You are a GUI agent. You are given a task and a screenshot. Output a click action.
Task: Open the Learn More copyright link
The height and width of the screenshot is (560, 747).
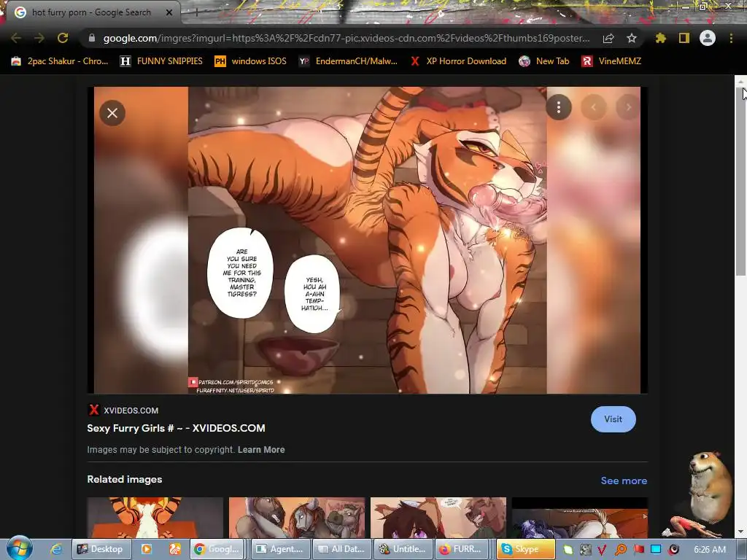[x=261, y=449]
